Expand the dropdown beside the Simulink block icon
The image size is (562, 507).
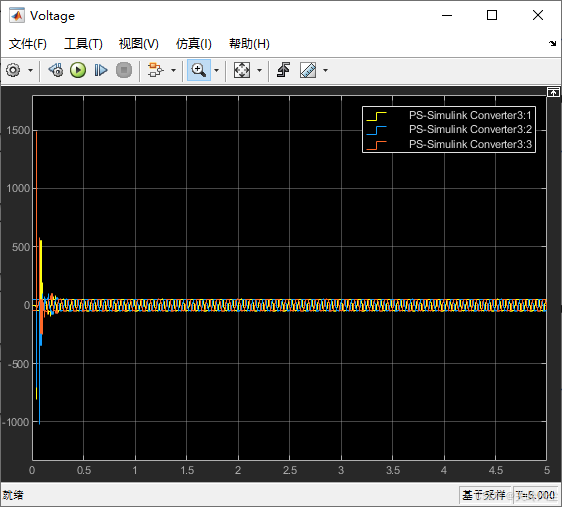click(173, 70)
